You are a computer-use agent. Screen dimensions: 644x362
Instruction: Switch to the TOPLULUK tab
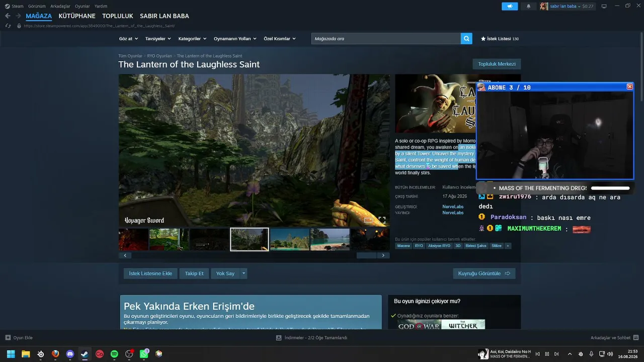coord(118,16)
